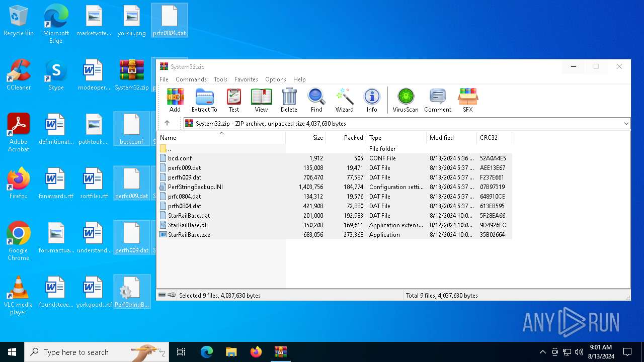The width and height of the screenshot is (644, 362).
Task: Open Task View on the taskbar
Action: (181, 352)
